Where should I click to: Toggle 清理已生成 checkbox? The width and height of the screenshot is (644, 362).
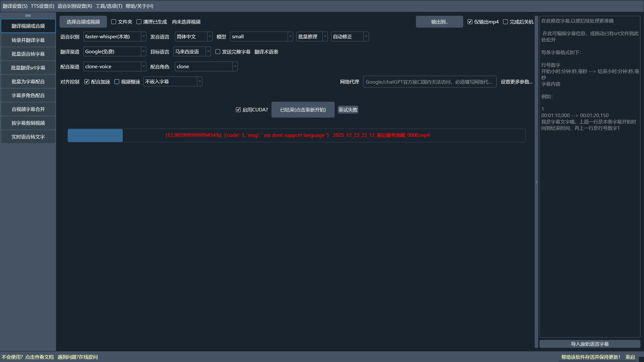click(139, 22)
